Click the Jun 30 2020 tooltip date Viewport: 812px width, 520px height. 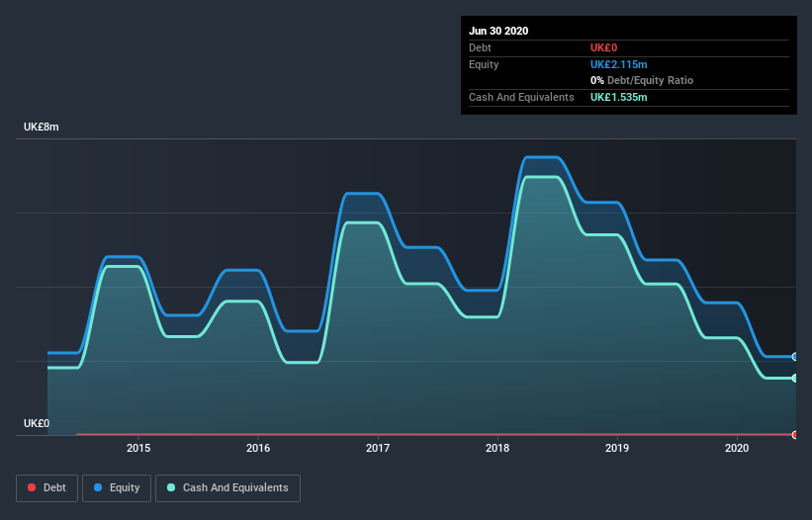498,31
